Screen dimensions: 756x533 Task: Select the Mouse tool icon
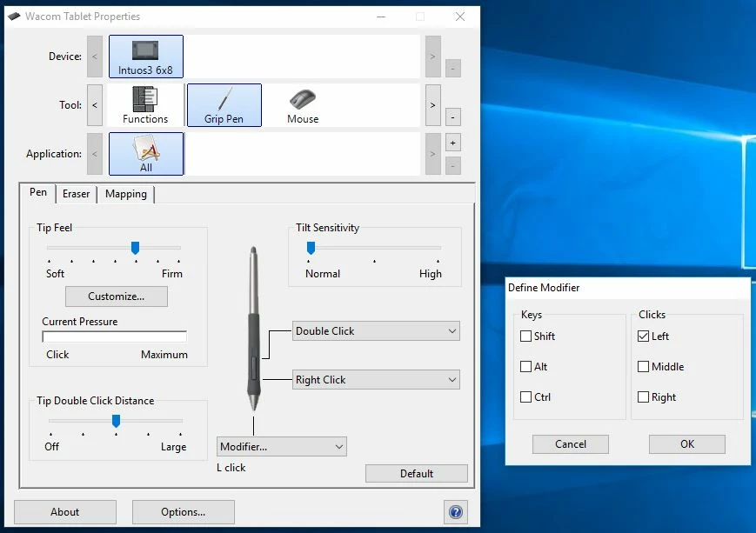point(303,105)
